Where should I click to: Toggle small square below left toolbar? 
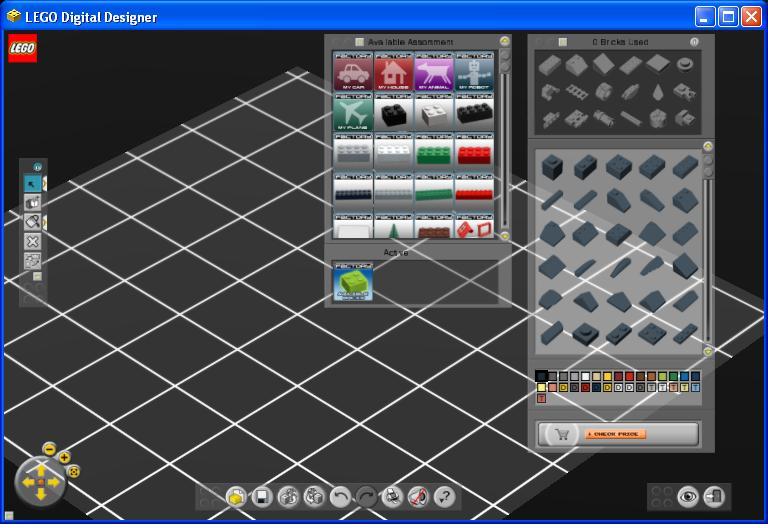tap(37, 276)
